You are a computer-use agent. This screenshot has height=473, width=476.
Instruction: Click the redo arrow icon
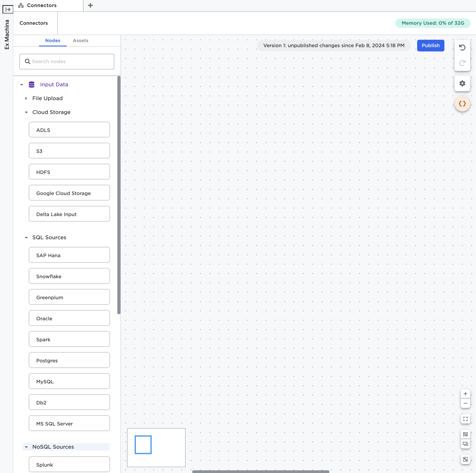point(462,63)
